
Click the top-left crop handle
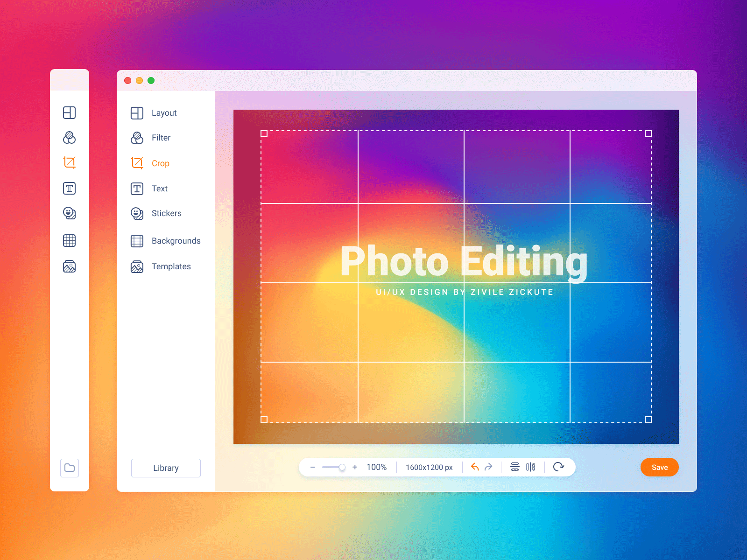click(x=264, y=133)
